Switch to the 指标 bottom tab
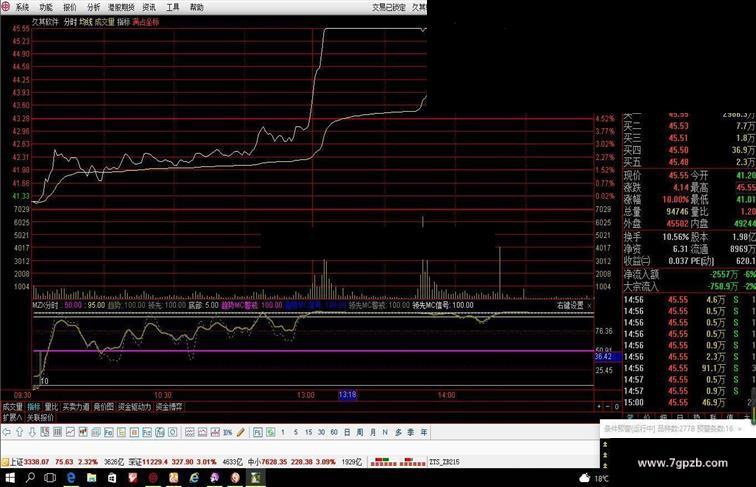Viewport: 756px width, 487px height. click(x=34, y=407)
